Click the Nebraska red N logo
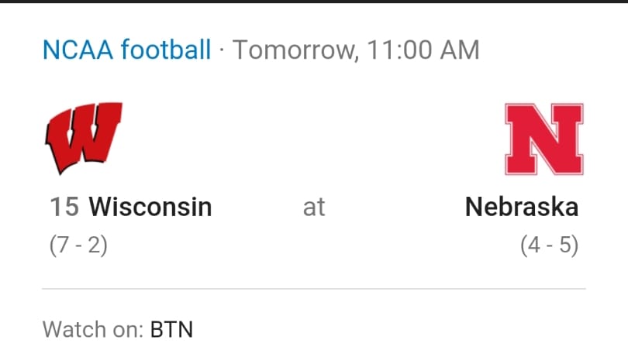This screenshot has width=628, height=364. click(x=544, y=139)
